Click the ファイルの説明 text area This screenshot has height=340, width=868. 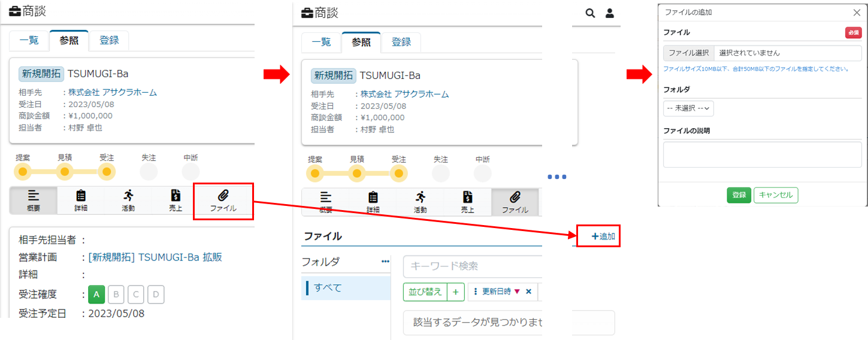tap(762, 154)
